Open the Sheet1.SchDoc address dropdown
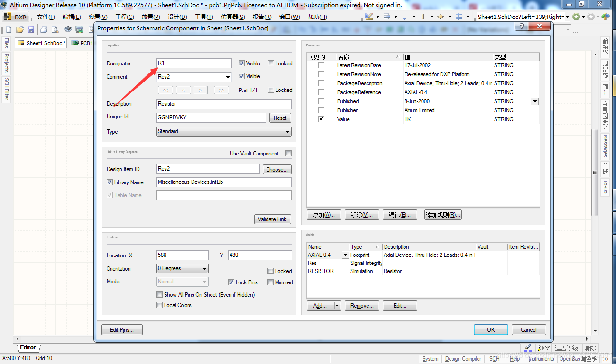 pyautogui.click(x=568, y=17)
